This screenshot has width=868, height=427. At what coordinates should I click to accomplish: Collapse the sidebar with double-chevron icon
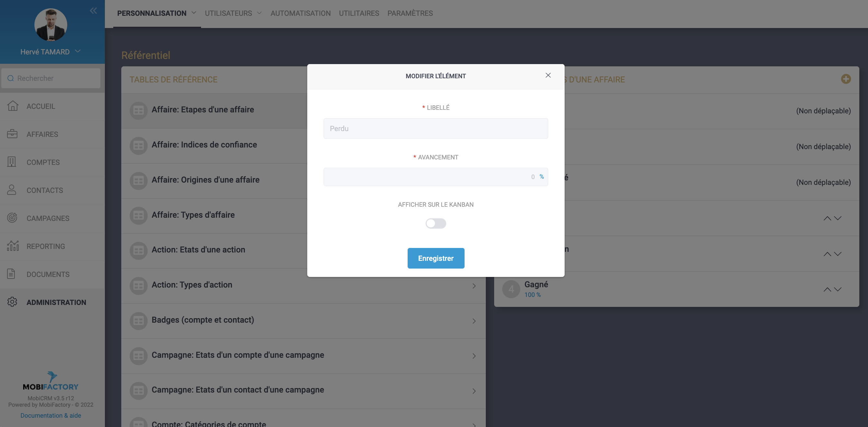[x=93, y=11]
